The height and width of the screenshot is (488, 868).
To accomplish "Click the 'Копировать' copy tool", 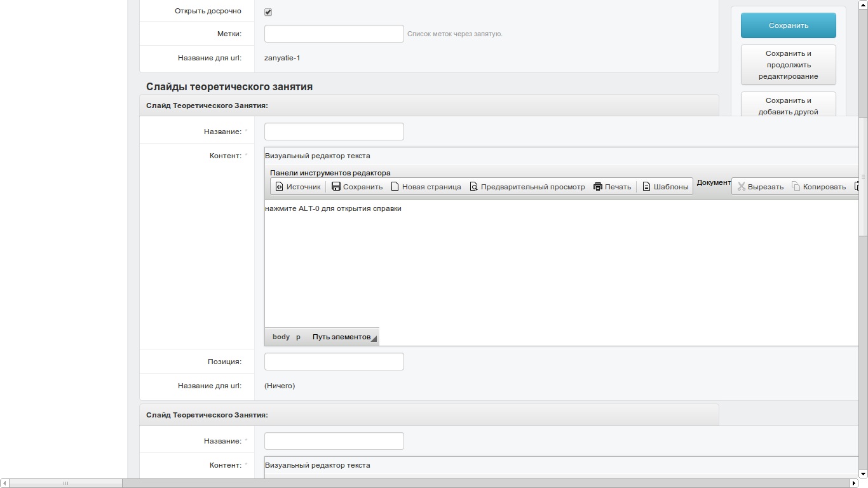I will pos(819,187).
